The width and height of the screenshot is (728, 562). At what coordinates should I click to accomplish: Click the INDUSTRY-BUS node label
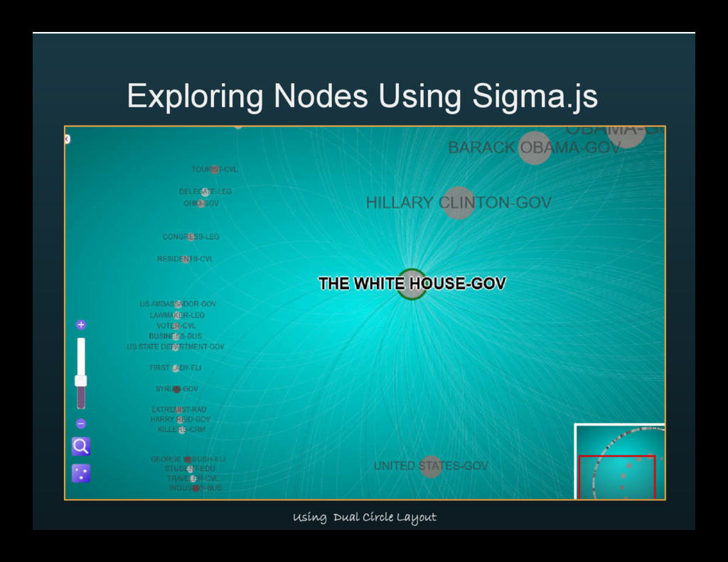click(196, 488)
